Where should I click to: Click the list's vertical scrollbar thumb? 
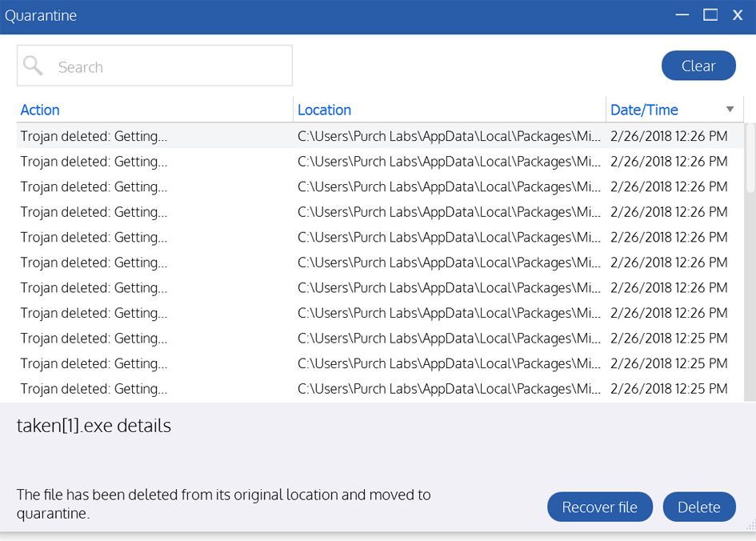click(x=750, y=158)
